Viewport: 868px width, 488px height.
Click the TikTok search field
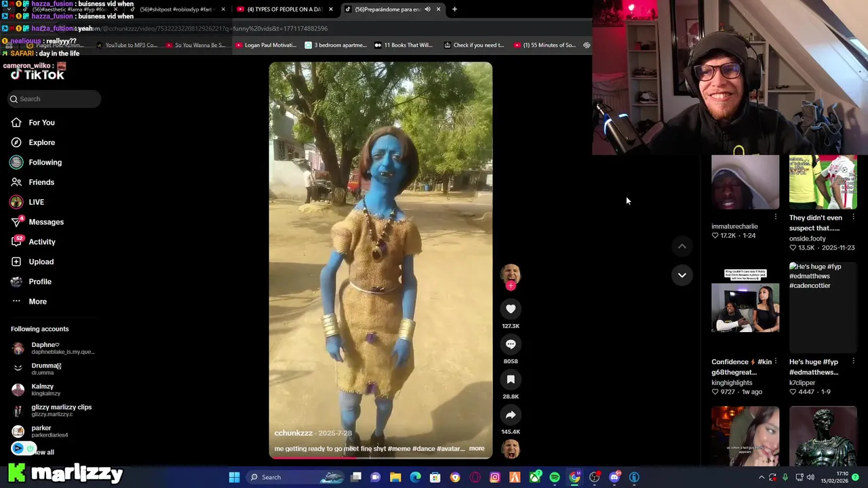[x=54, y=99]
